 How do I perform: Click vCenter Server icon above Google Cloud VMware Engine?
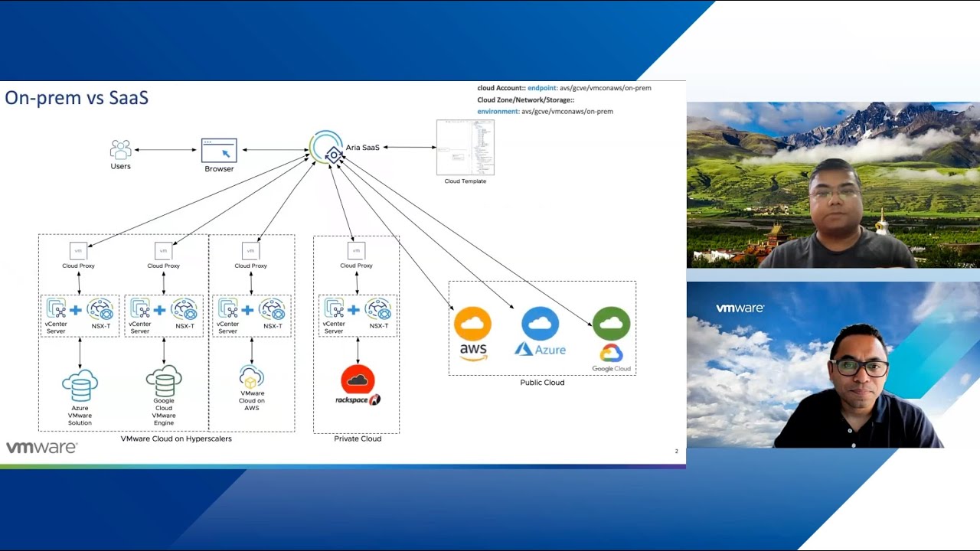pos(140,308)
